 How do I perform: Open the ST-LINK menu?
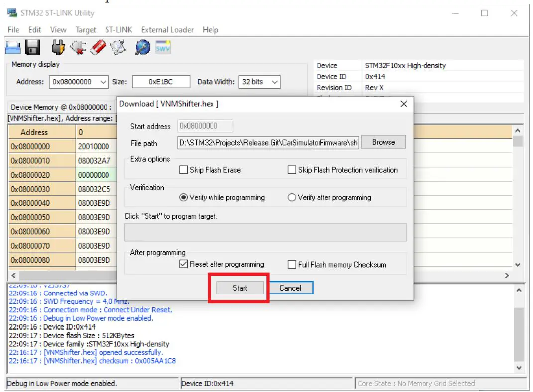tap(119, 30)
